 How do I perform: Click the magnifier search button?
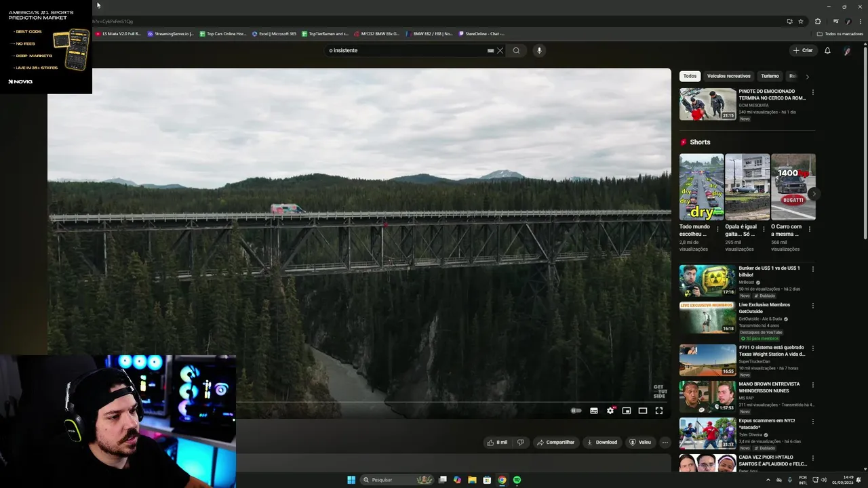coord(516,50)
